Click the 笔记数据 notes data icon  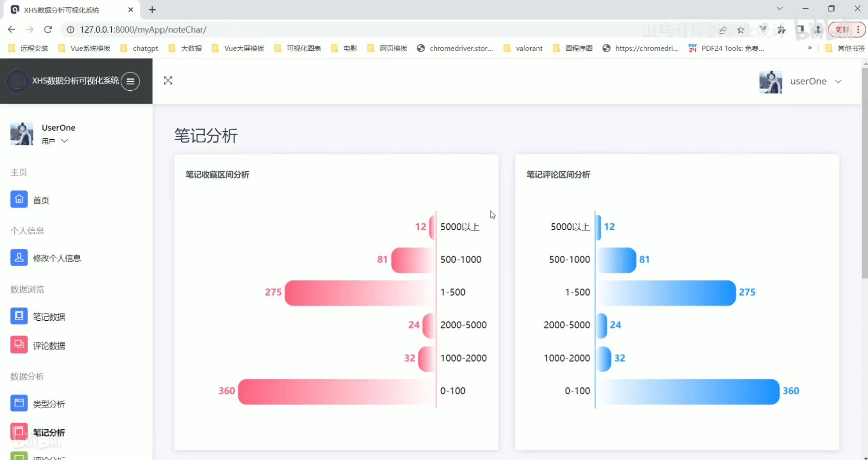pos(19,316)
